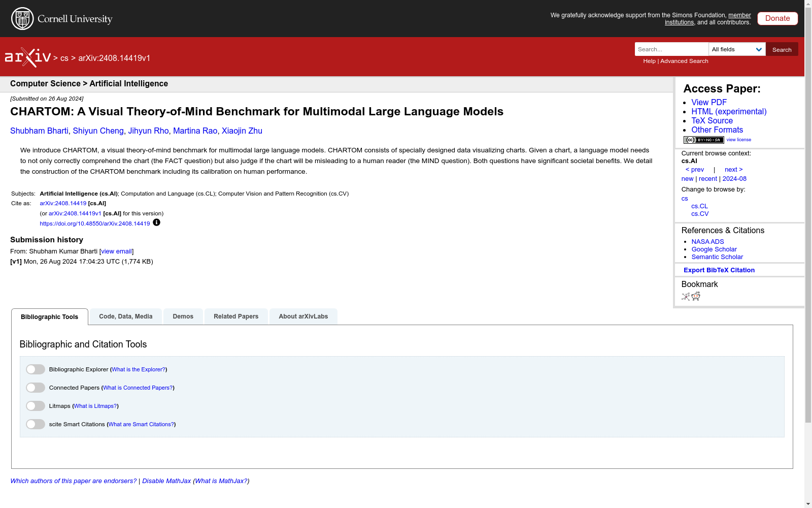
Task: Open What is MathJax? link
Action: 221,481
